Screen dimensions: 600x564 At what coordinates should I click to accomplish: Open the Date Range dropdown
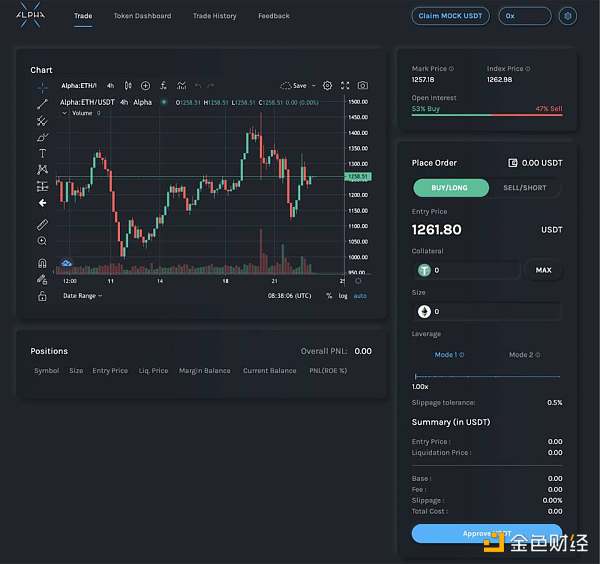coord(83,296)
